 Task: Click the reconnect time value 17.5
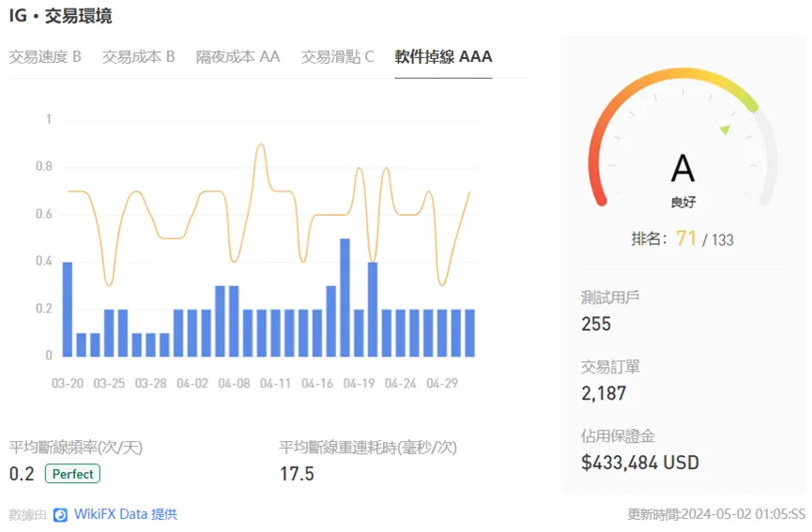[x=297, y=474]
